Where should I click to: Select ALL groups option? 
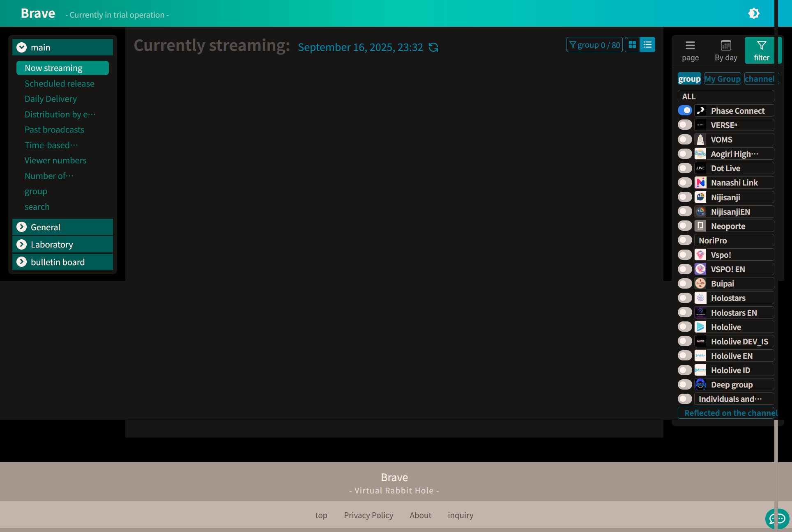click(x=726, y=96)
